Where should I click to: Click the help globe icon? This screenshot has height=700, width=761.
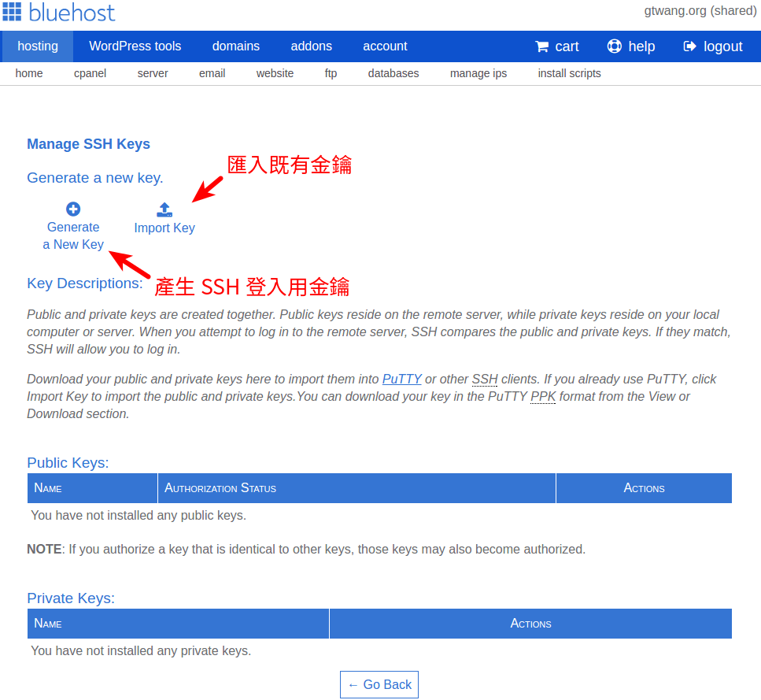(x=614, y=46)
